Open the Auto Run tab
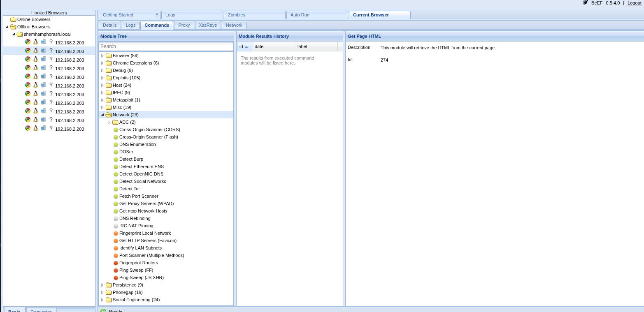The width and height of the screenshot is (644, 312). click(317, 15)
